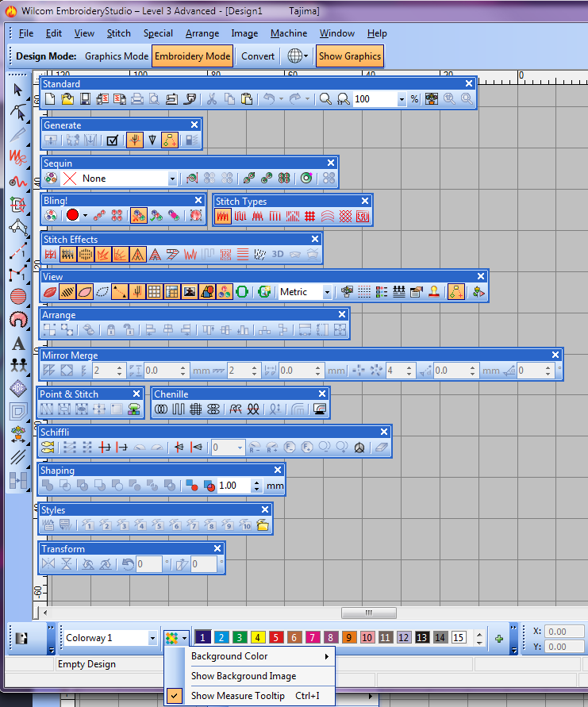Open the Sequin None dropdown
Image resolution: width=588 pixels, height=707 pixels.
coord(172,179)
